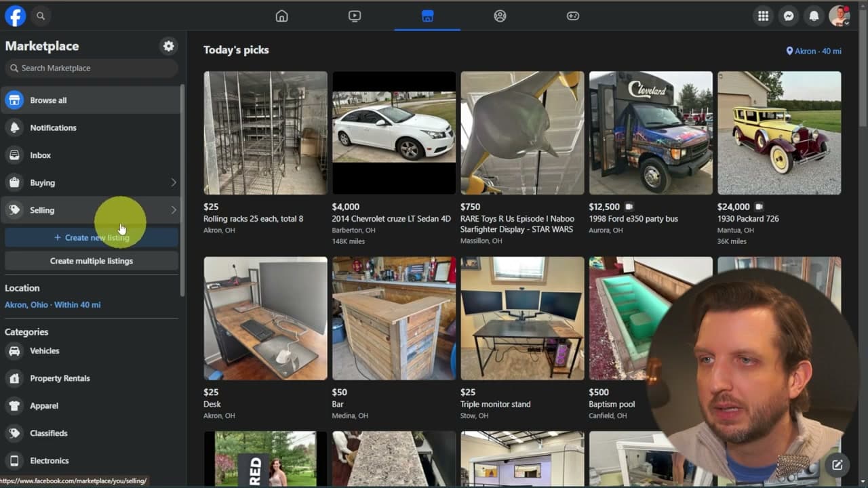Open the Naboo Starfighter Display listing photo

[522, 133]
